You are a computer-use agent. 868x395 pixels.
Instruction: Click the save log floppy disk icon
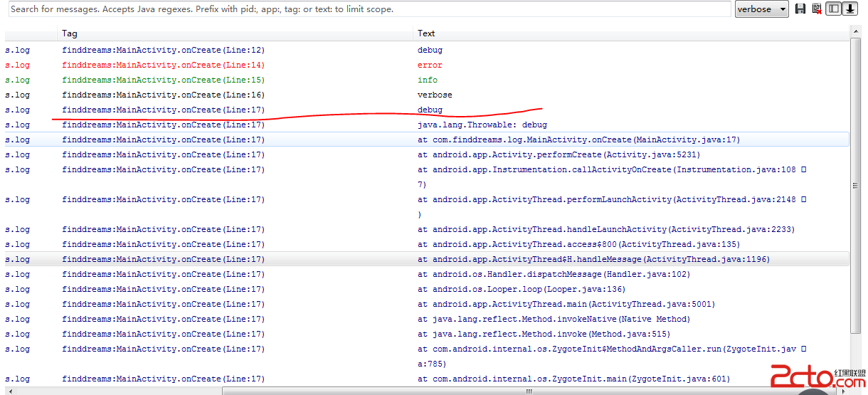(x=800, y=9)
